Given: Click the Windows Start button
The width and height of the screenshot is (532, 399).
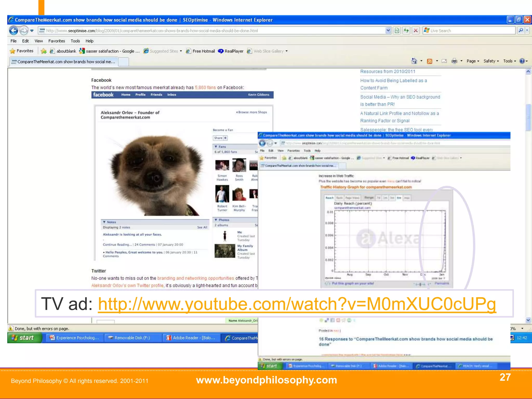Looking at the screenshot, I should [24, 338].
